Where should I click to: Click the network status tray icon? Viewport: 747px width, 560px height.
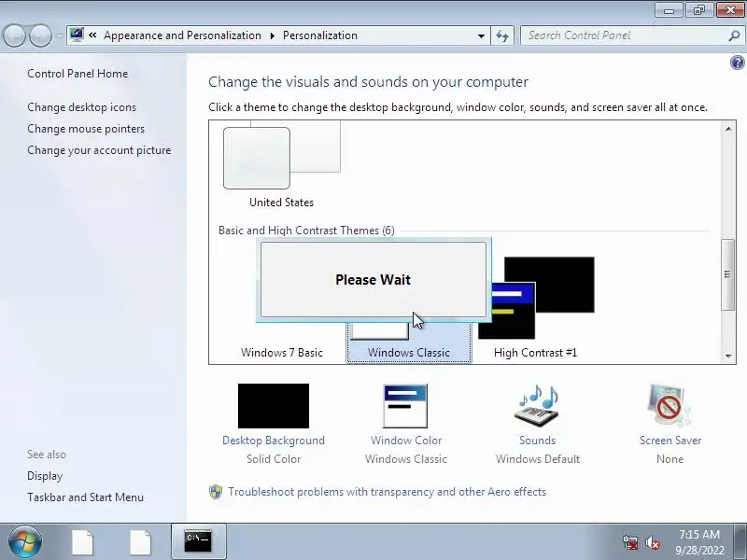point(630,542)
